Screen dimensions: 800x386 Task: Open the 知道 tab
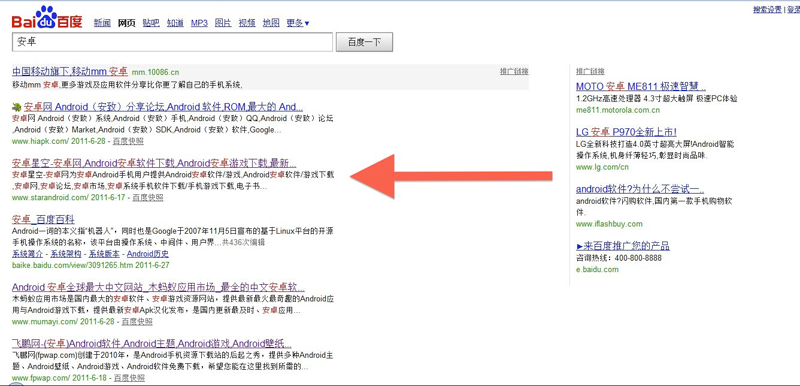175,23
